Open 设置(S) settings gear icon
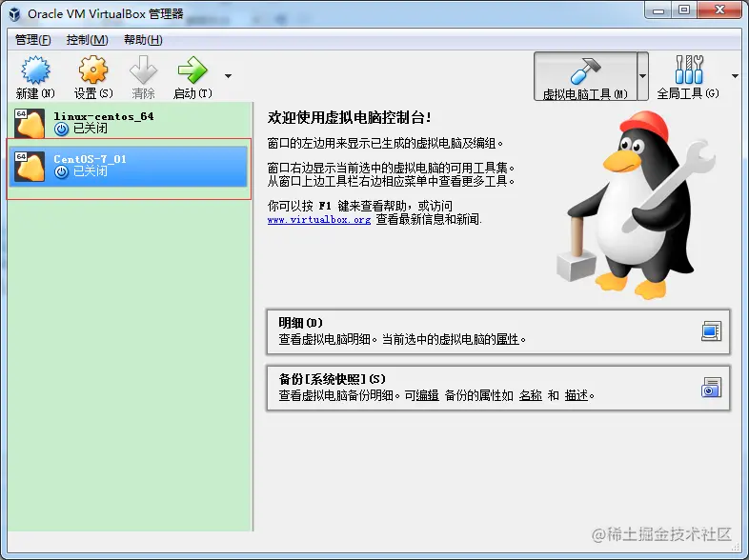 point(93,70)
